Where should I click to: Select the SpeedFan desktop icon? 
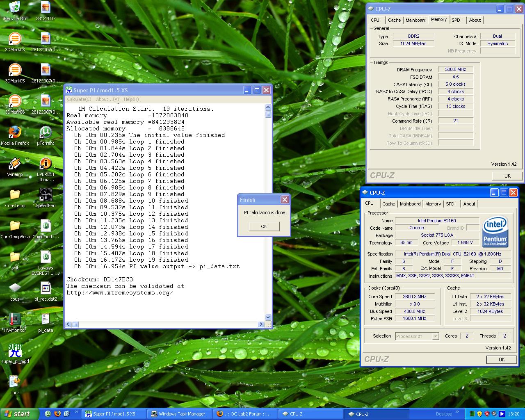point(46,198)
